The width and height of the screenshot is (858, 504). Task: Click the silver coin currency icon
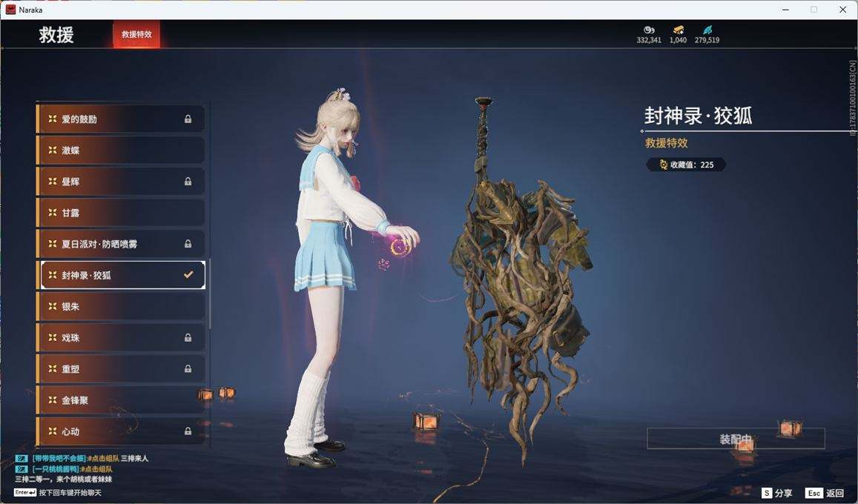[x=649, y=30]
